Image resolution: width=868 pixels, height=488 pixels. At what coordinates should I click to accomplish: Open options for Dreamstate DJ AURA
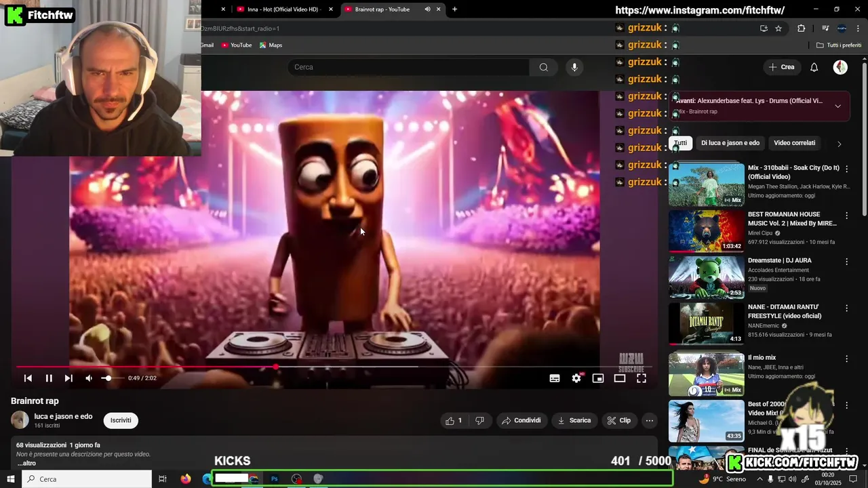846,262
